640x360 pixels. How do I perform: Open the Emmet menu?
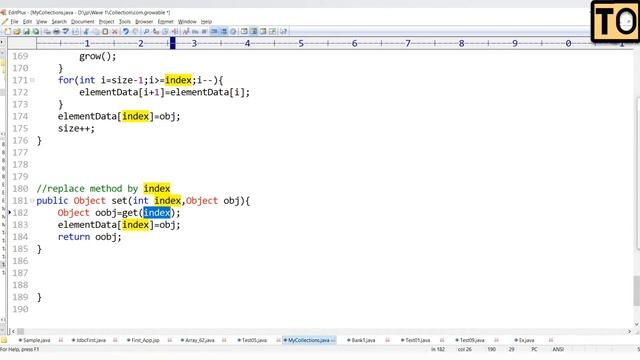click(165, 22)
